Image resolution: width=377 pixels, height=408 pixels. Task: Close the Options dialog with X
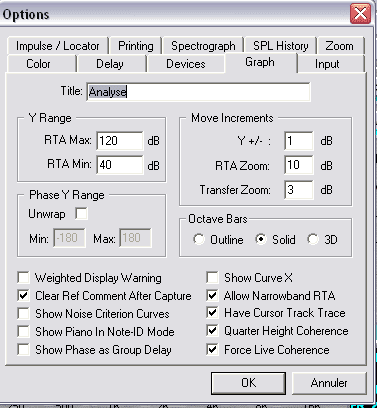pyautogui.click(x=360, y=14)
